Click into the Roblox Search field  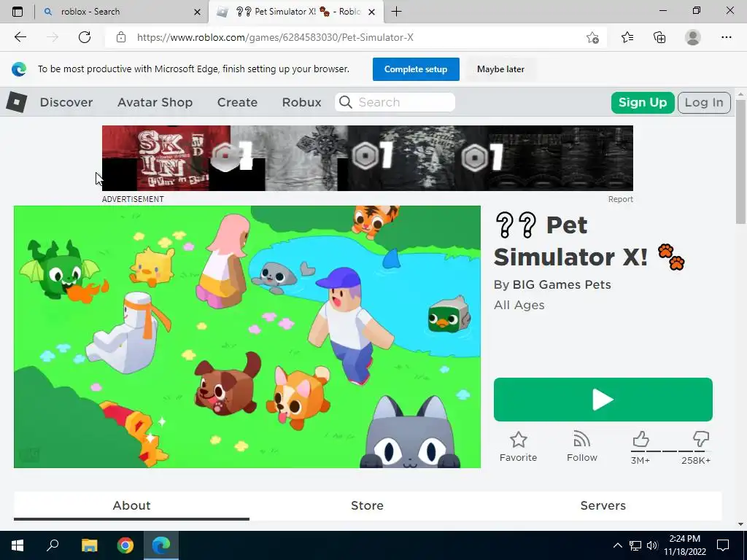pyautogui.click(x=395, y=102)
